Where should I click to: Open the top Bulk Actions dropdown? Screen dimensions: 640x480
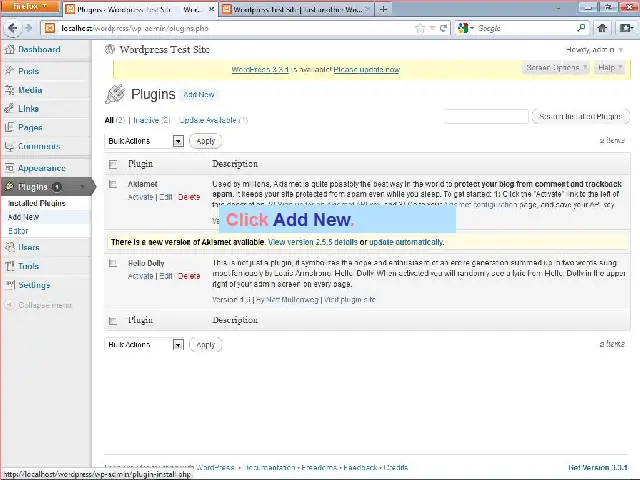(x=145, y=141)
